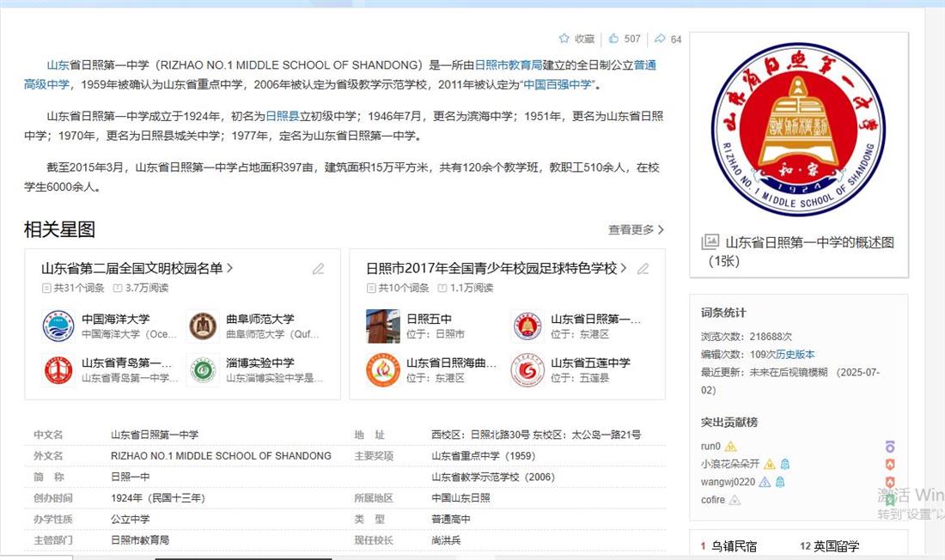Open contributor cofire's profile

713,500
